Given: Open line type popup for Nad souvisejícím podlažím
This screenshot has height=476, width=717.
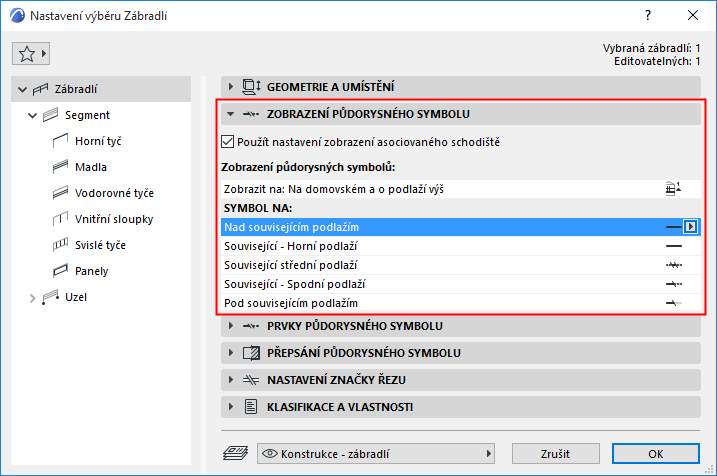Looking at the screenshot, I should point(690,227).
